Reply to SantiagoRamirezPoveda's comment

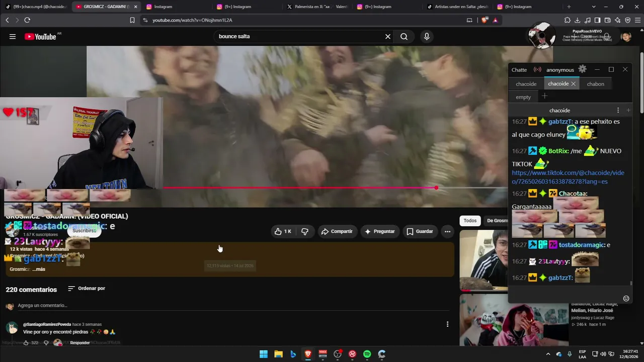point(80,343)
